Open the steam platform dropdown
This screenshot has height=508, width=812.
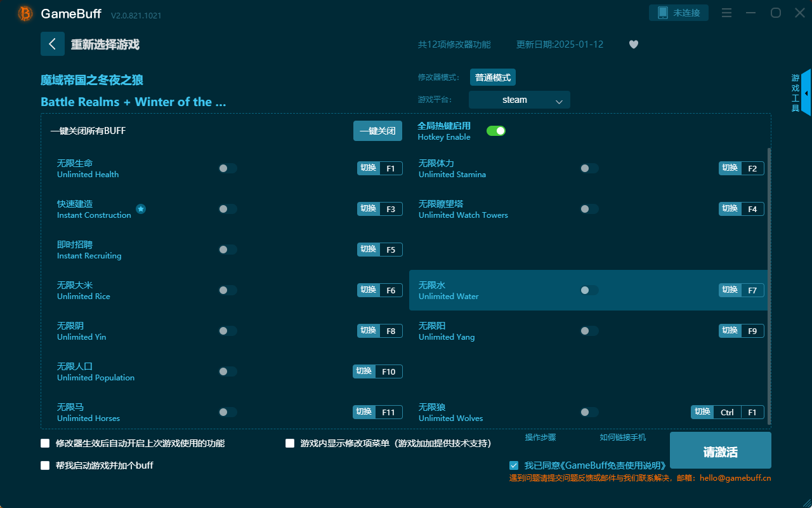[519, 100]
